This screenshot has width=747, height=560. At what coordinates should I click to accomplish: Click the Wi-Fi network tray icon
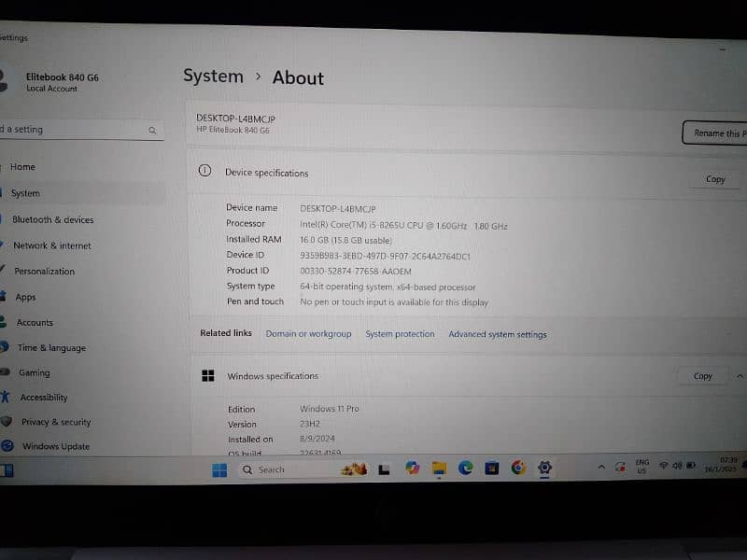click(x=664, y=465)
